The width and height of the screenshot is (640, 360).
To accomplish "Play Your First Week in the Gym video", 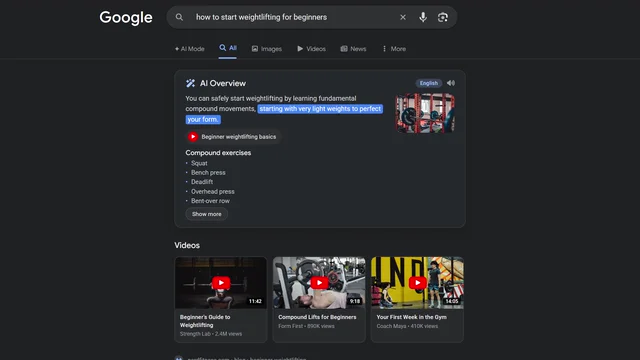I will pyautogui.click(x=418, y=283).
